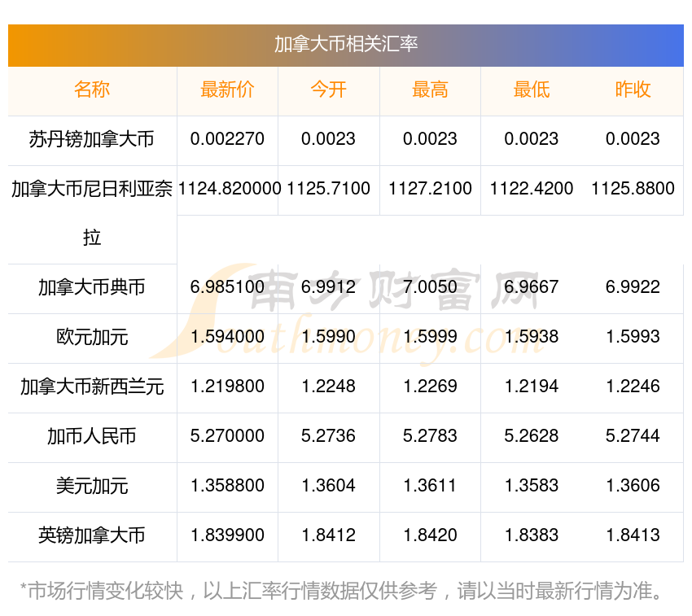This screenshot has width=692, height=616.
Task: Select the 最新价 column header
Action: (227, 90)
